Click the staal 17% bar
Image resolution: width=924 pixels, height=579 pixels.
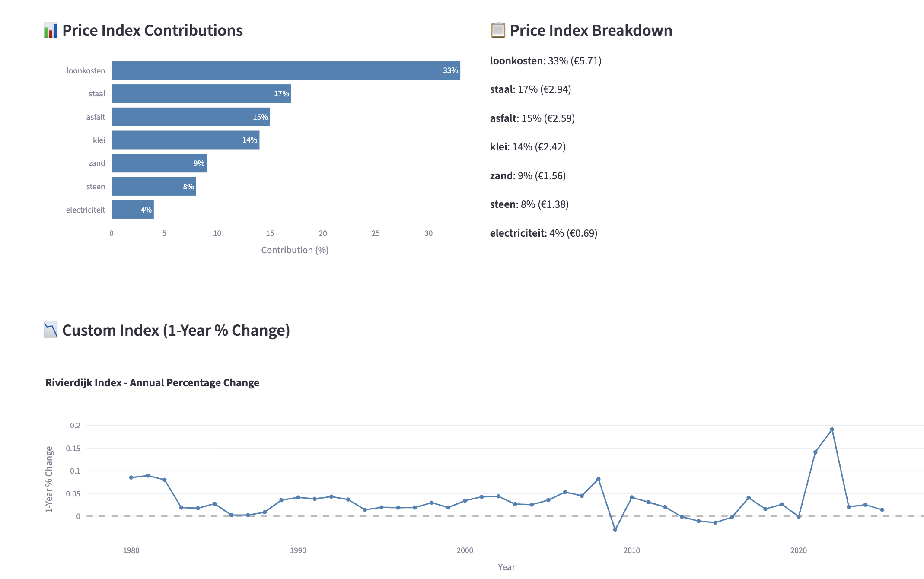201,94
